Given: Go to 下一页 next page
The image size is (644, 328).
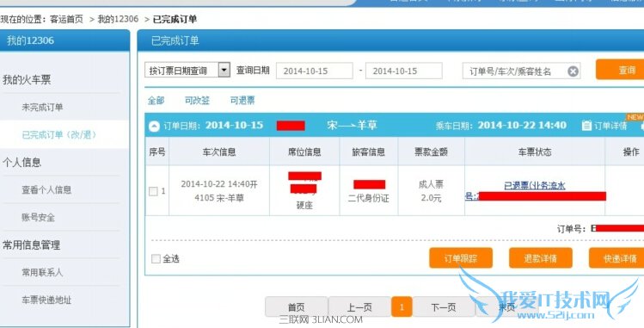Looking at the screenshot, I should (444, 307).
